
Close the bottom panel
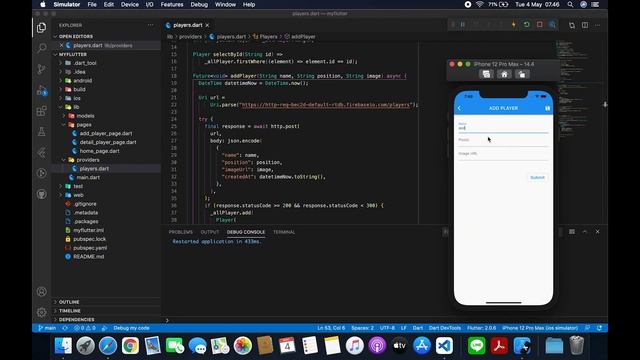(598, 231)
